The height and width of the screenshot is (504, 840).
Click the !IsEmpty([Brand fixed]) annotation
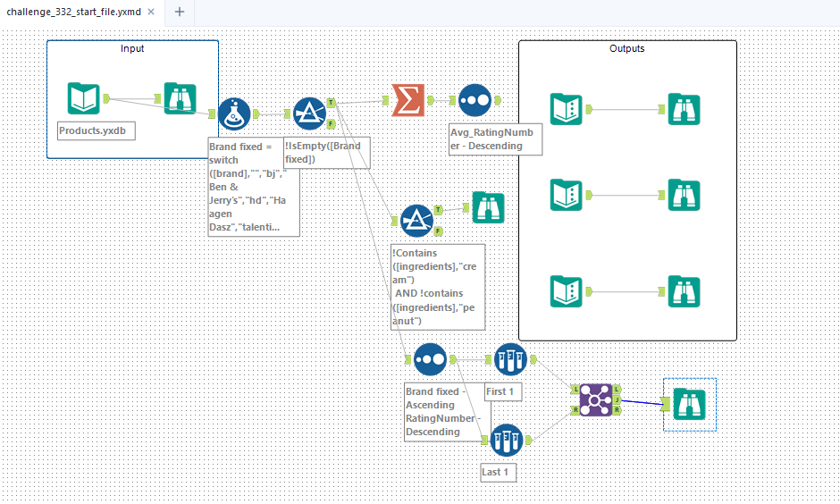pos(327,153)
